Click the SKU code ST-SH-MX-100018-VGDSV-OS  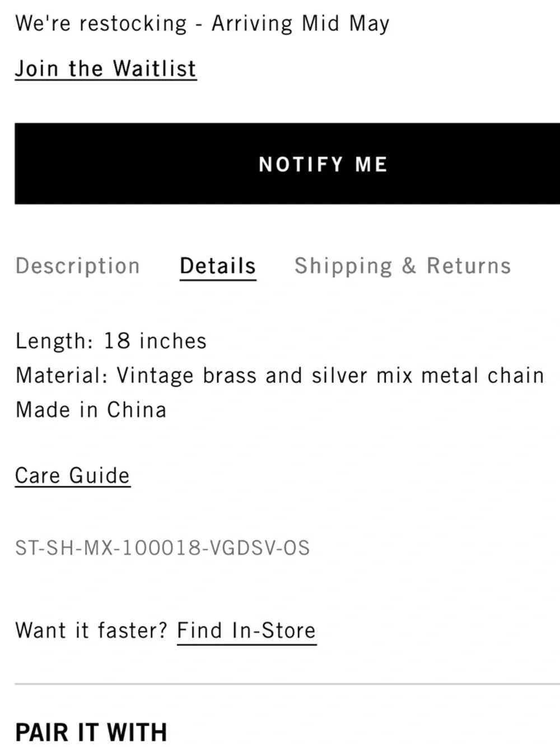pos(162,548)
